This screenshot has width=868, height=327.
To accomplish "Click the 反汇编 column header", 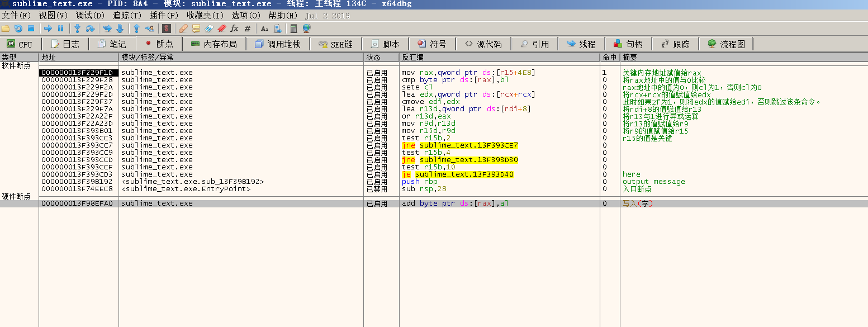I will [500, 58].
